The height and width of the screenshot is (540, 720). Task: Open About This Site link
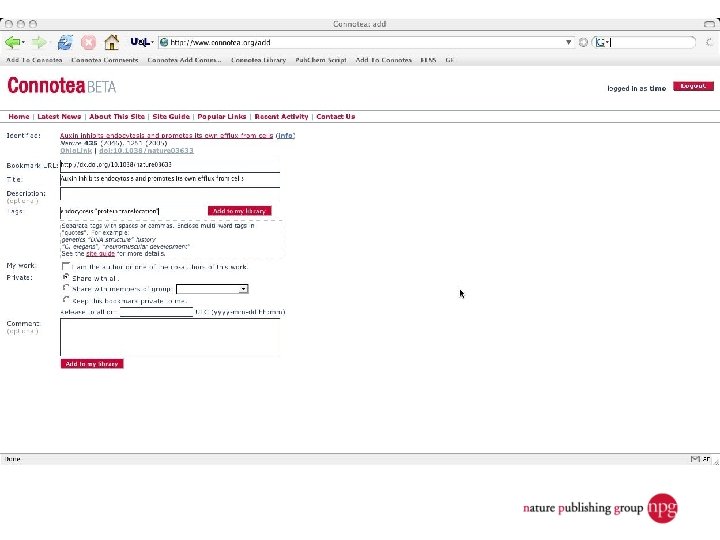[x=117, y=117]
